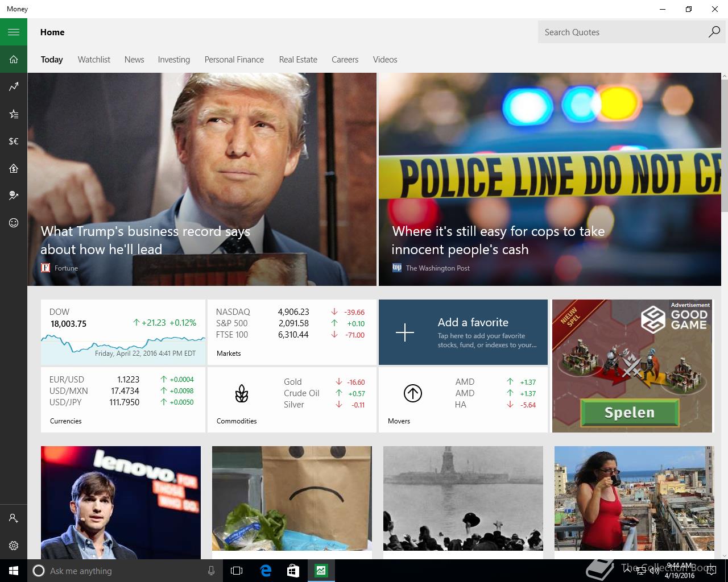Switch to the Watchlist tab
Viewport: 728px width, 582px height.
coord(94,59)
